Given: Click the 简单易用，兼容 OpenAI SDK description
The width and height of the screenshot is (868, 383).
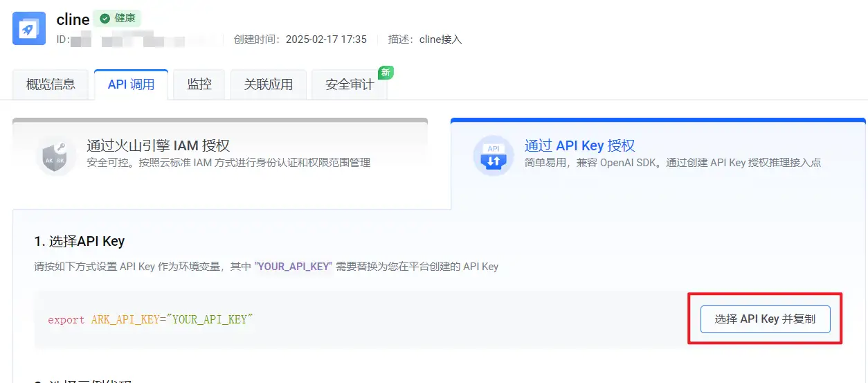Looking at the screenshot, I should 673,163.
